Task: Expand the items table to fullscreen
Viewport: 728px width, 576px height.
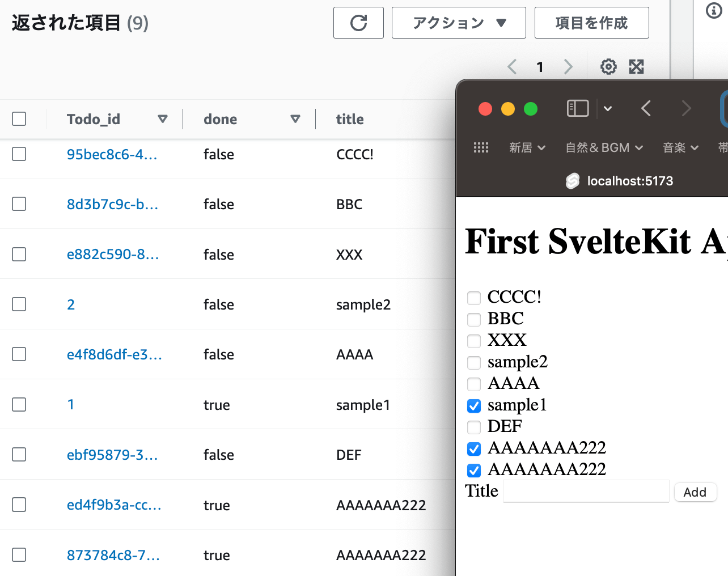Action: click(636, 66)
